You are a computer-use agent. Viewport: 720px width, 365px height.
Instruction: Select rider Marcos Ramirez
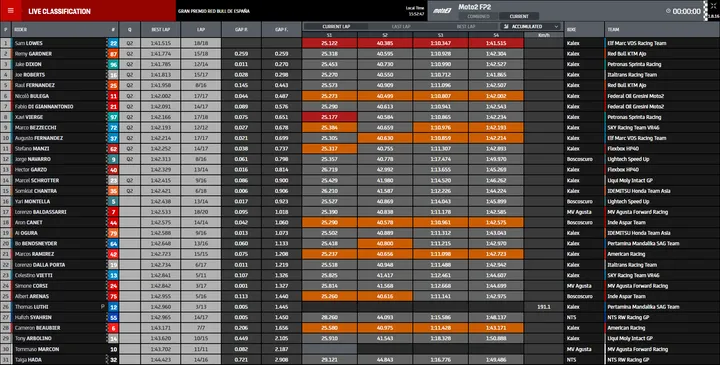pos(34,254)
